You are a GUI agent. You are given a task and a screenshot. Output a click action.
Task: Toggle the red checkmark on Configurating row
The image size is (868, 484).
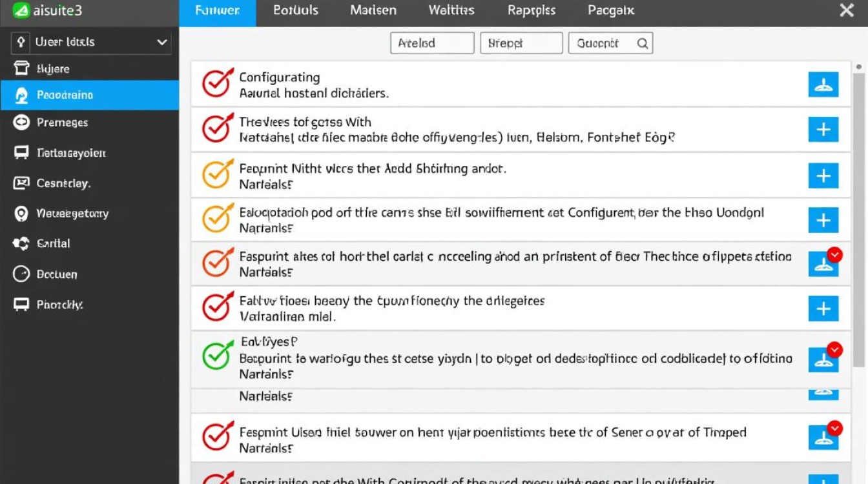217,84
